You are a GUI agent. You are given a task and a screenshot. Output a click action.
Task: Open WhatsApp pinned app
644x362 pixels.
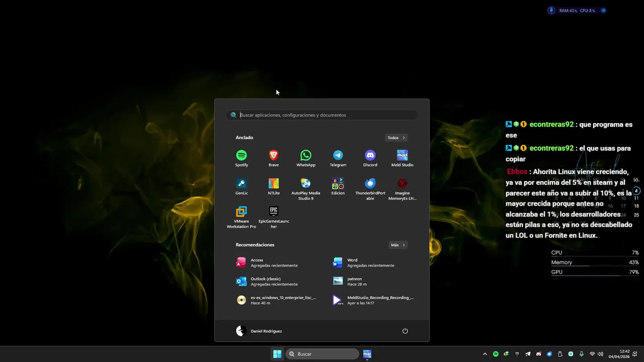click(x=306, y=158)
